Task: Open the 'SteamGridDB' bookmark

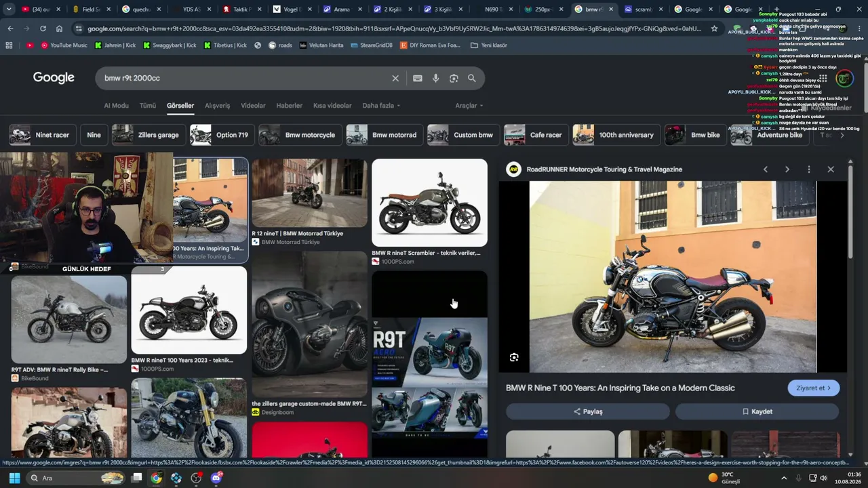Action: pyautogui.click(x=372, y=45)
